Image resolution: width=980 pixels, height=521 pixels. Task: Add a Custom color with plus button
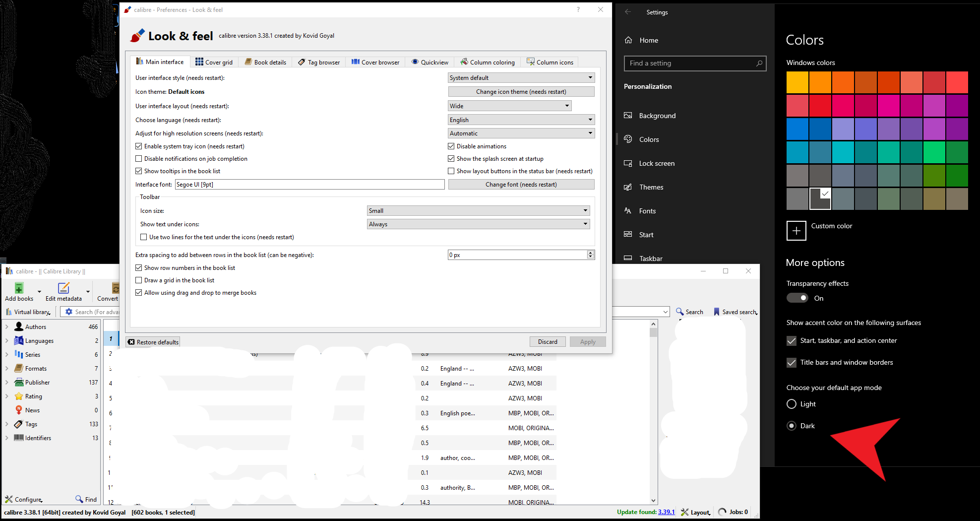(x=796, y=231)
